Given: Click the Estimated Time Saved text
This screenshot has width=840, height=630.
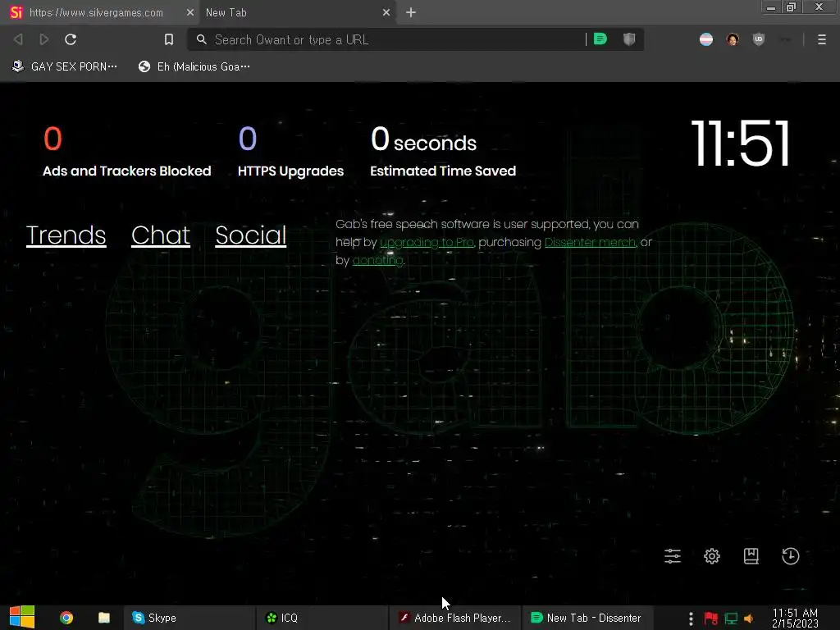Looking at the screenshot, I should point(443,171).
